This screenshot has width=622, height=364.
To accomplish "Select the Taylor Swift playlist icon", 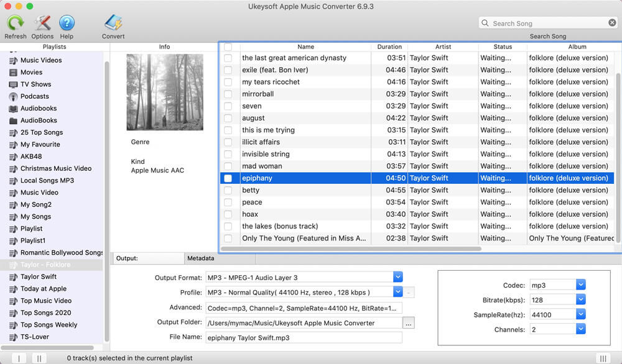I will (x=13, y=277).
